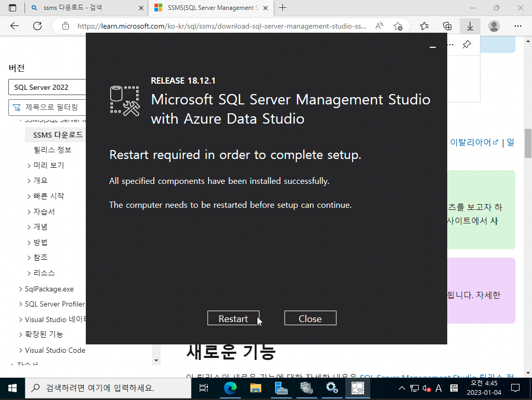Open Server Manager from the taskbar
Image resolution: width=532 pixels, height=400 pixels.
click(x=281, y=389)
